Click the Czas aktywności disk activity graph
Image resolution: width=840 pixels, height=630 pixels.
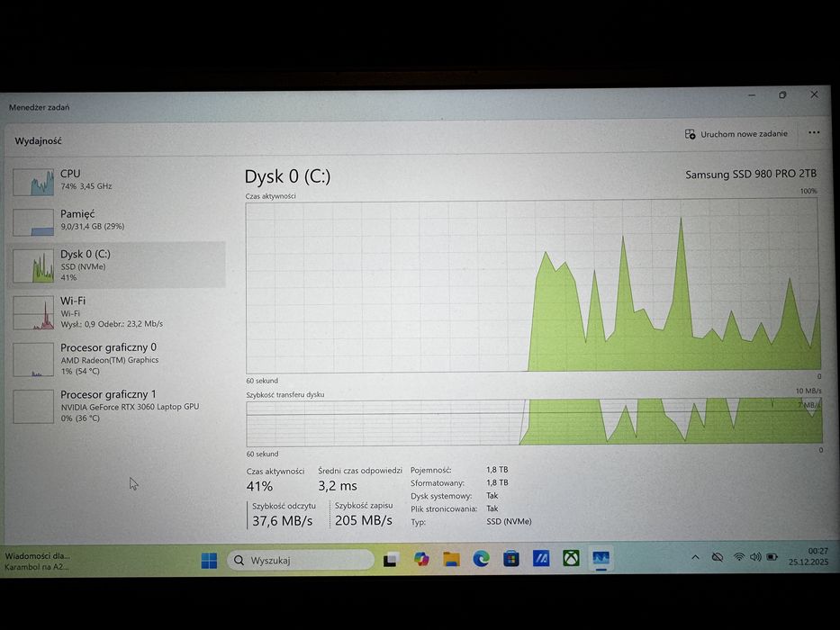pos(532,286)
